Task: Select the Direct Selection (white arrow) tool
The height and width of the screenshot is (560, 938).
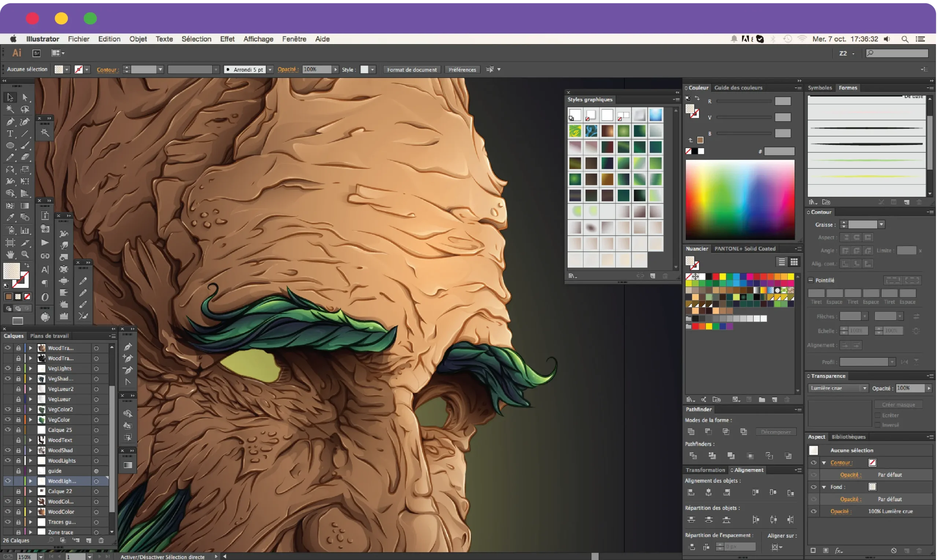Action: click(25, 97)
